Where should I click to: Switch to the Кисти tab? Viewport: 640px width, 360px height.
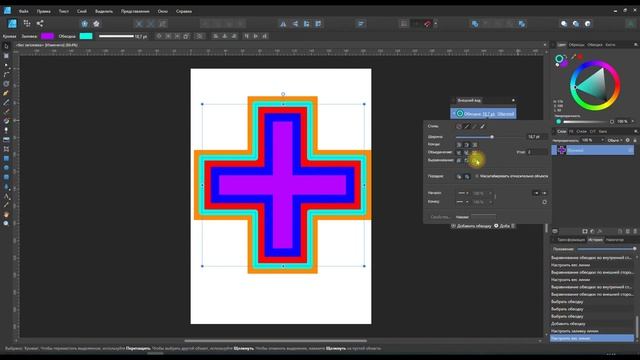610,44
